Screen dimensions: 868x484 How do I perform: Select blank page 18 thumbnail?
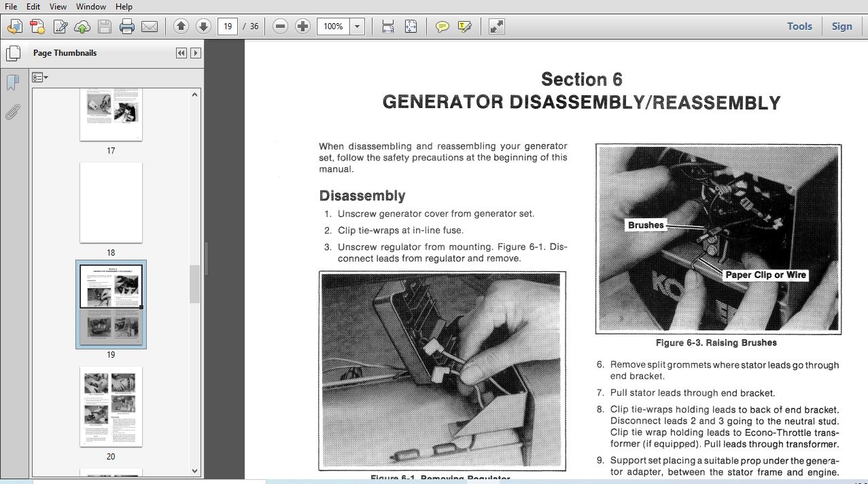(111, 203)
